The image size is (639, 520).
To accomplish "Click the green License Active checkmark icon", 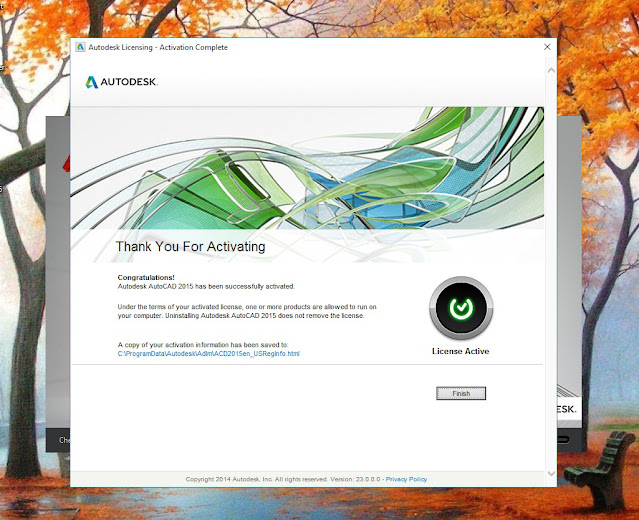I will point(461,308).
